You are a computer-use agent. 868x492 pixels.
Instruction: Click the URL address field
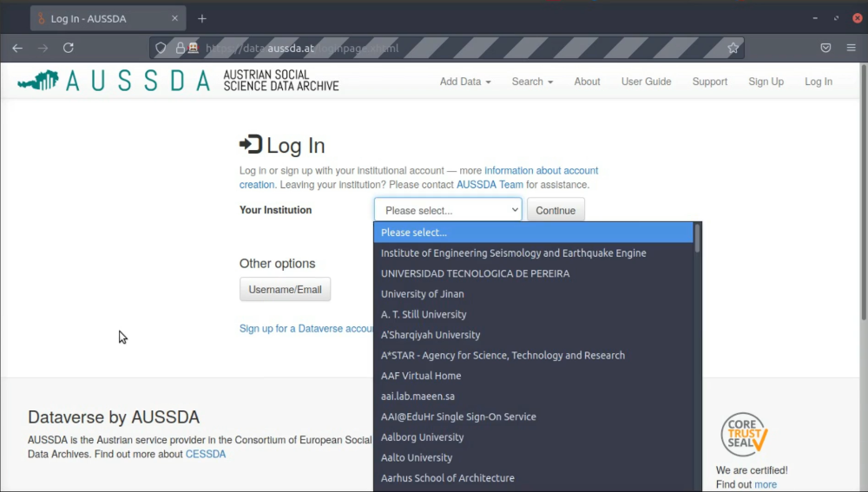coord(446,48)
